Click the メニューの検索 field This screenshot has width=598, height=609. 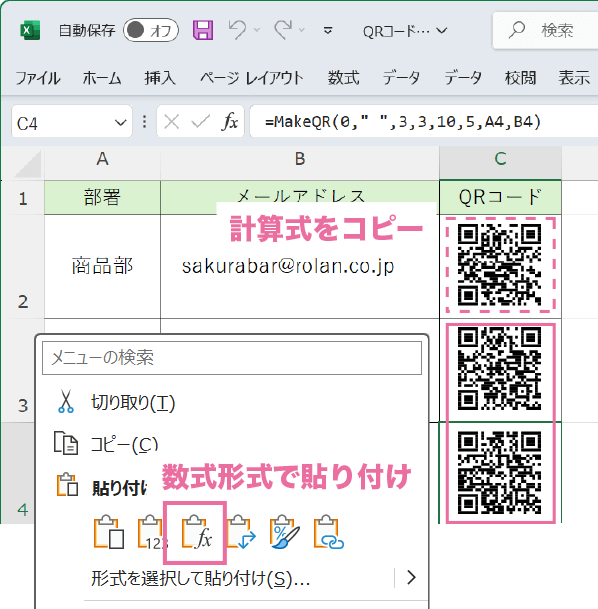click(x=232, y=358)
